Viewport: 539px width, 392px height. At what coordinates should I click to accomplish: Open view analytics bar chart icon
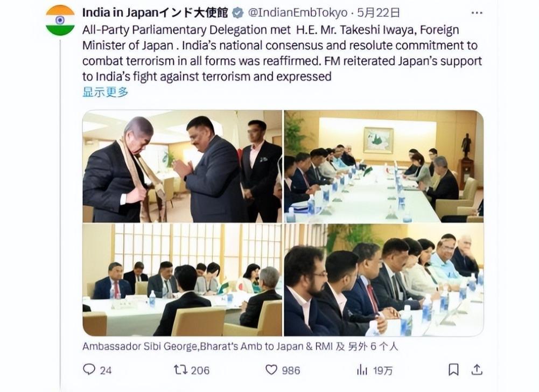[x=362, y=370]
